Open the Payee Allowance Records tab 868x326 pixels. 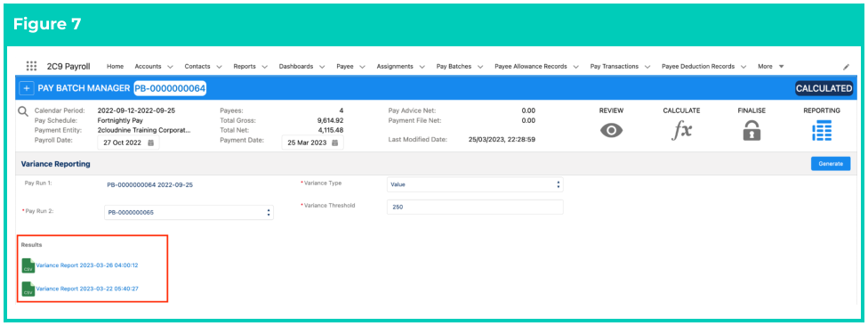(530, 66)
